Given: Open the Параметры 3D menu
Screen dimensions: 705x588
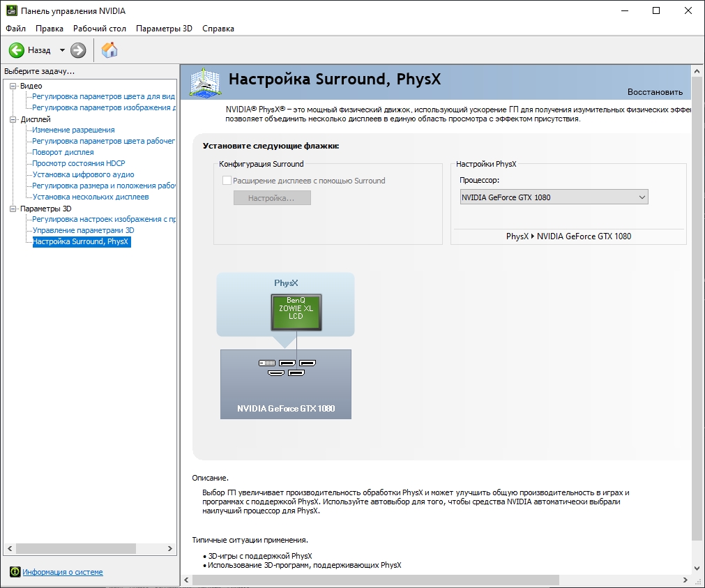Looking at the screenshot, I should point(164,29).
